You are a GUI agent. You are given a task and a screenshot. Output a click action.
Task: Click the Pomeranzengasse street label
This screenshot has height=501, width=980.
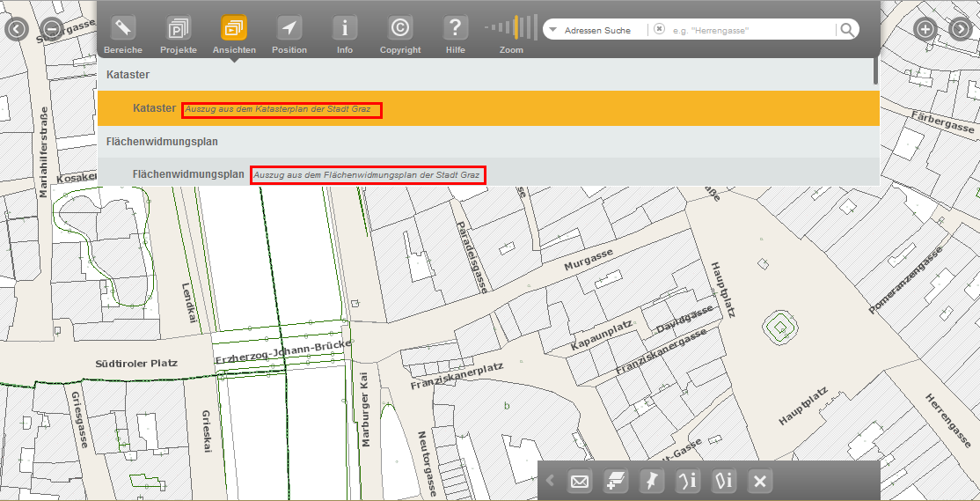click(905, 280)
